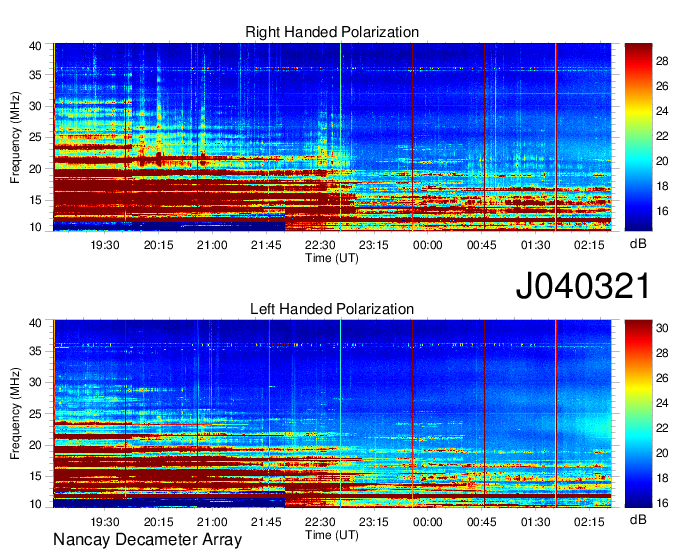Click the 28 dB tick on Right Handed colorbar
This screenshot has width=680, height=552.
662,61
